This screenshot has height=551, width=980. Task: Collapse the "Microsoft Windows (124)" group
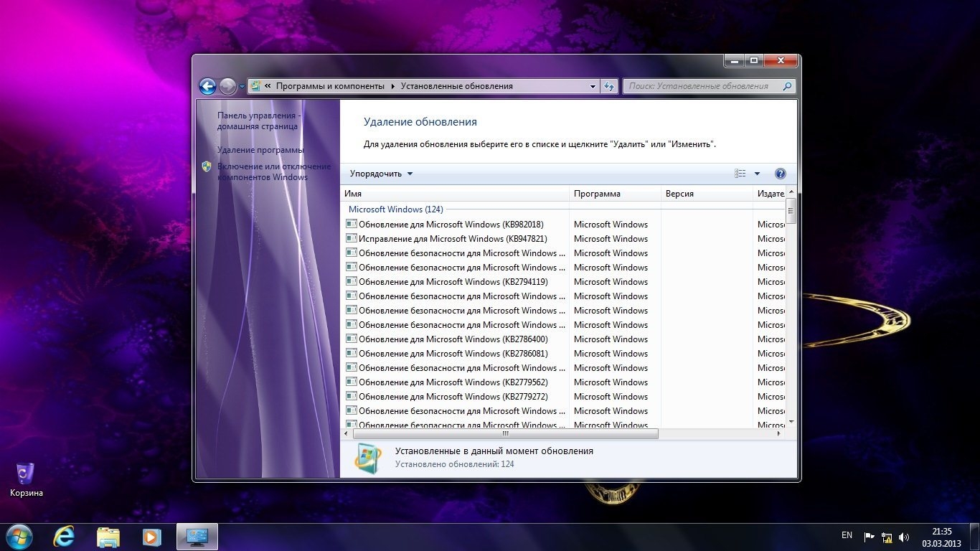395,209
